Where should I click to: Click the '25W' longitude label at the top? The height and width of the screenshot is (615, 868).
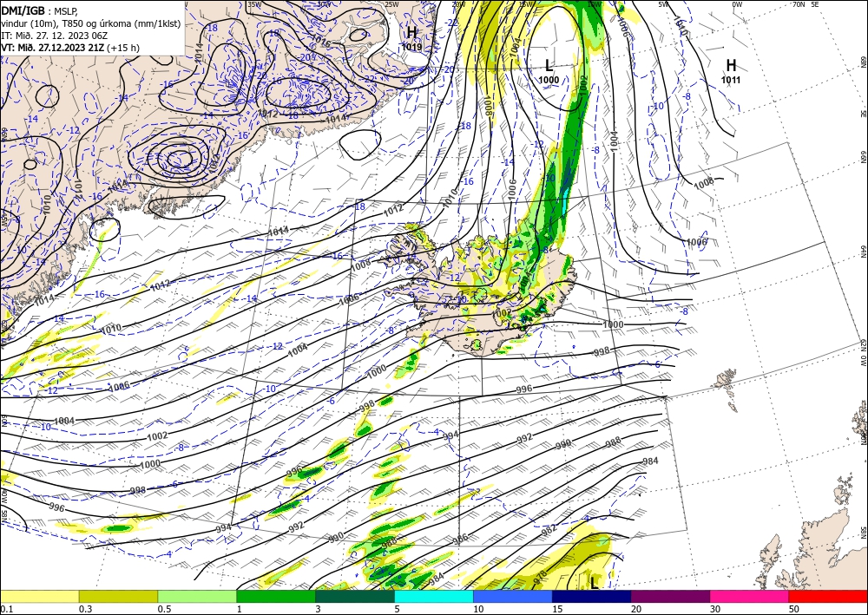pos(391,4)
